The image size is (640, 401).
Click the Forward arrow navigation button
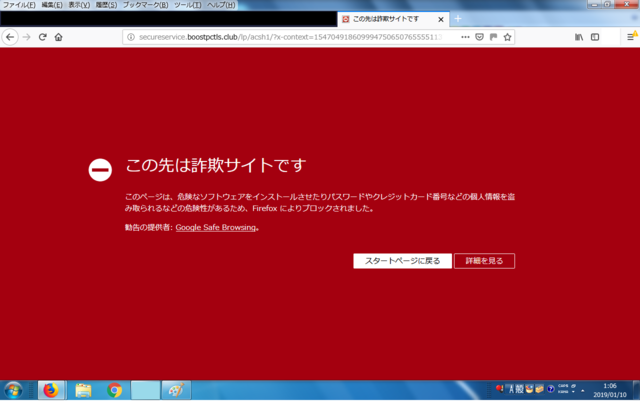(x=27, y=37)
